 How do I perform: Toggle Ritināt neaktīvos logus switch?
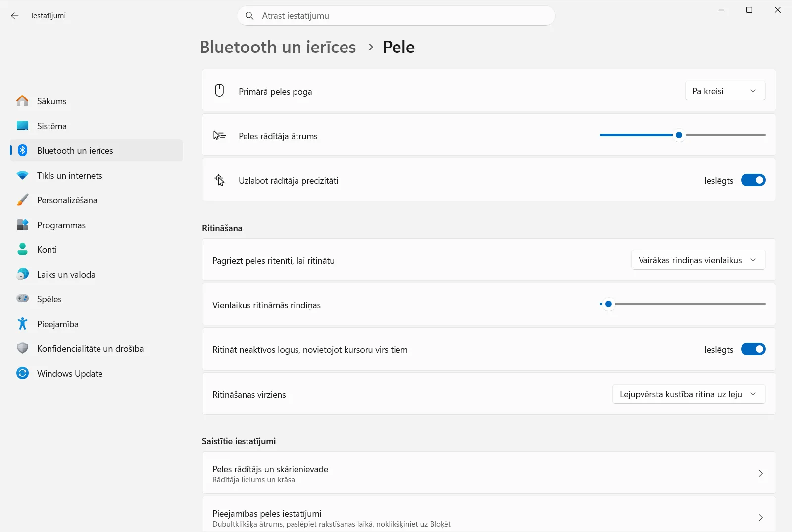point(753,349)
